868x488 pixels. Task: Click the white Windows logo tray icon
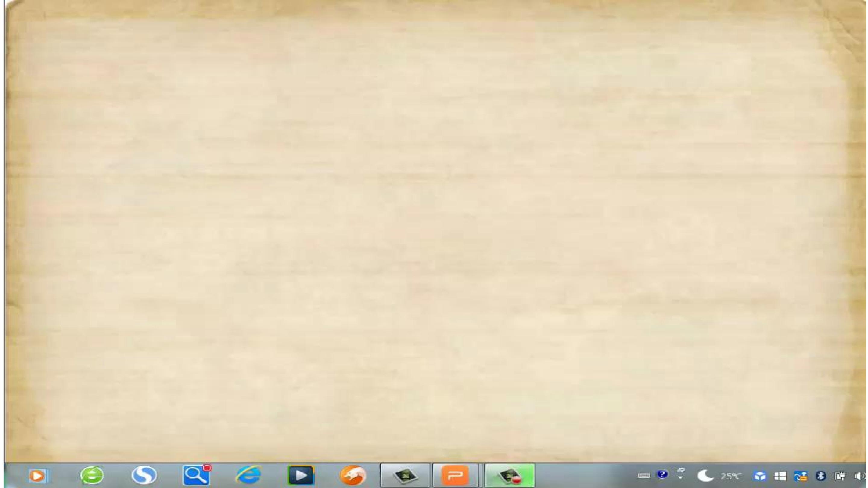pyautogui.click(x=780, y=476)
